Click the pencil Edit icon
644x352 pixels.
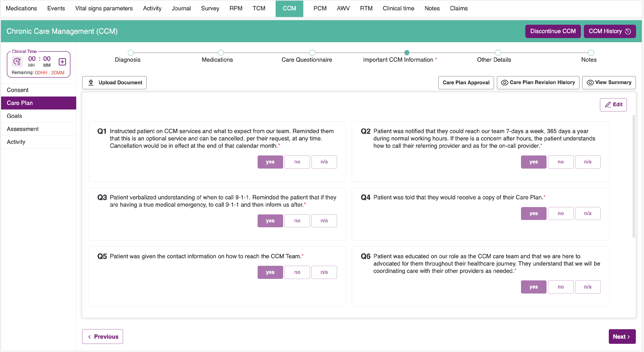point(608,105)
